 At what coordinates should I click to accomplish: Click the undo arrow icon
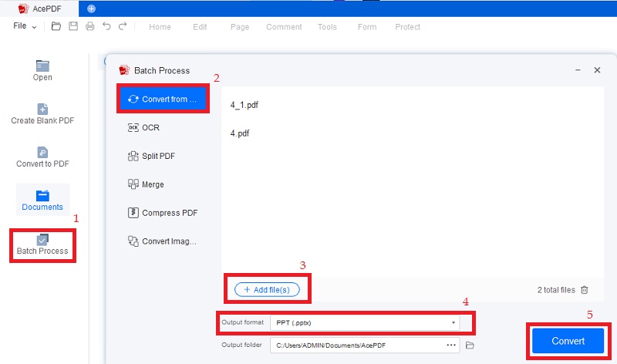106,26
